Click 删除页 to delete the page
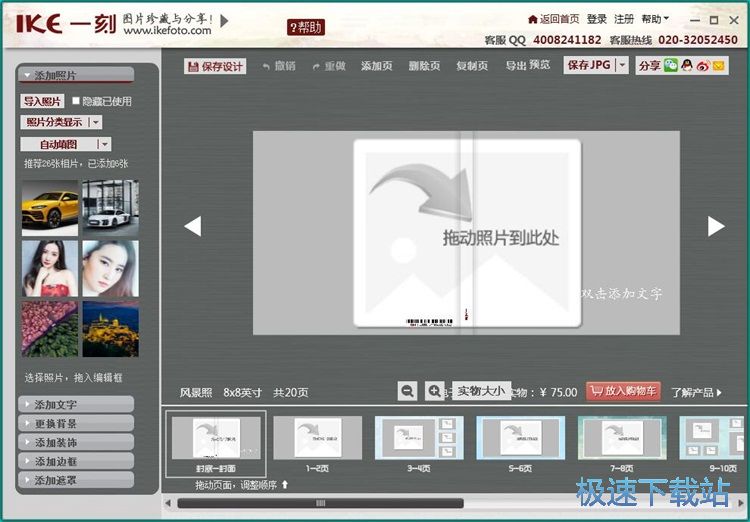This screenshot has width=750, height=522. click(424, 66)
